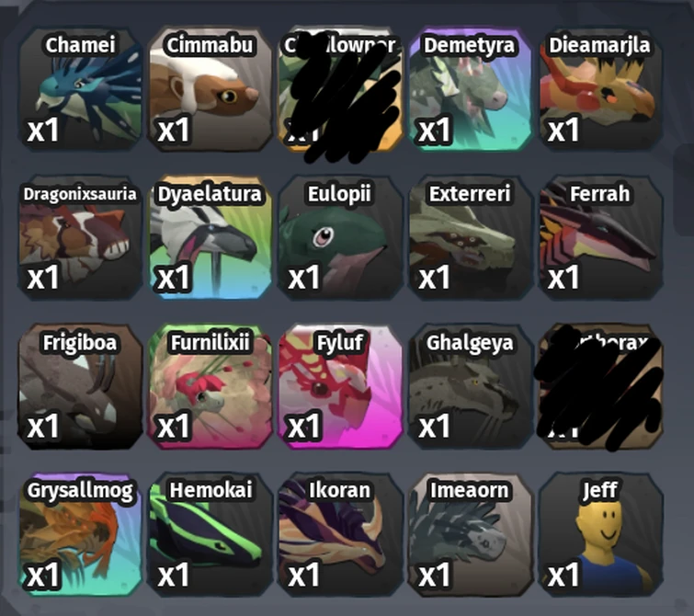694x616 pixels.
Task: Click the scribbled-out card beside Cimmabu
Action: pyautogui.click(x=340, y=89)
